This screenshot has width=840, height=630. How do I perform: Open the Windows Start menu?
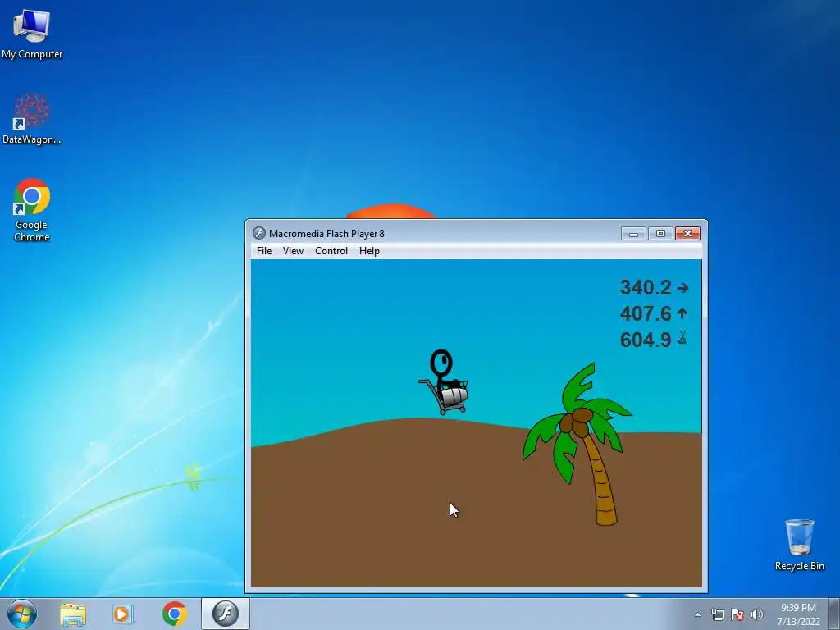[22, 614]
